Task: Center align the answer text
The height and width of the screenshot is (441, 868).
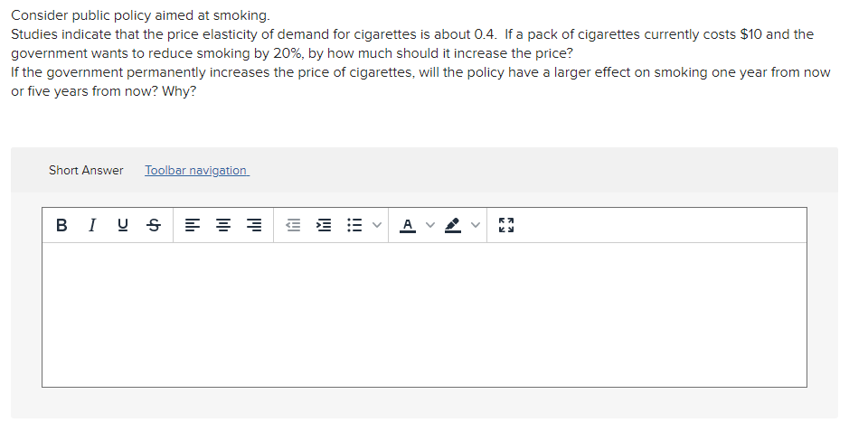Action: click(223, 225)
